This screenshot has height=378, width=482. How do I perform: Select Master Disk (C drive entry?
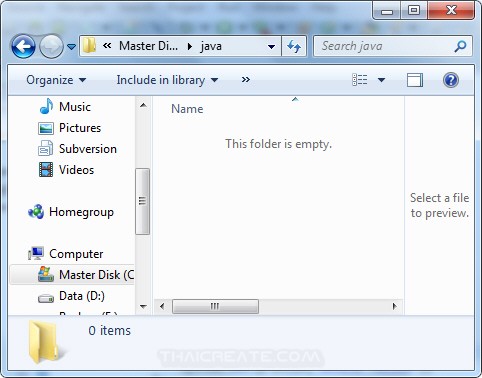pyautogui.click(x=72, y=275)
